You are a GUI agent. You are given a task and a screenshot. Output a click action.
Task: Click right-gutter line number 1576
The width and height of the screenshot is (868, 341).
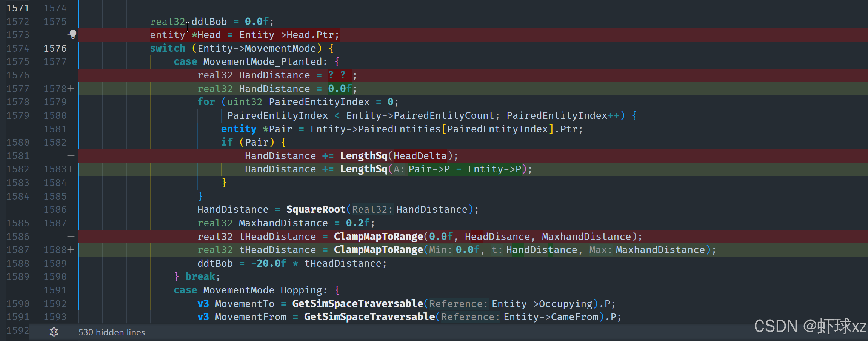[x=55, y=48]
